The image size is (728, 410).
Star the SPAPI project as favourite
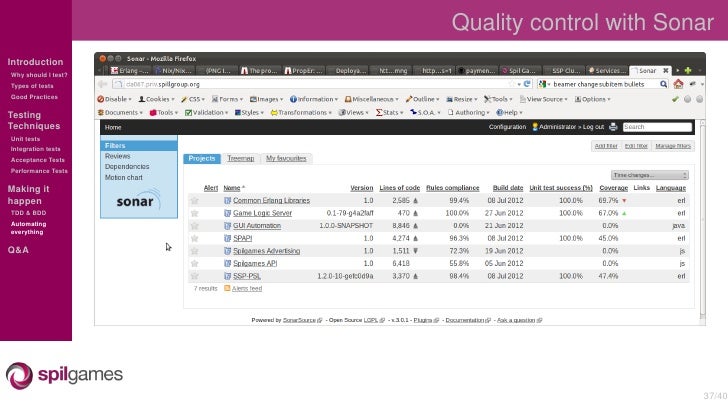click(195, 238)
